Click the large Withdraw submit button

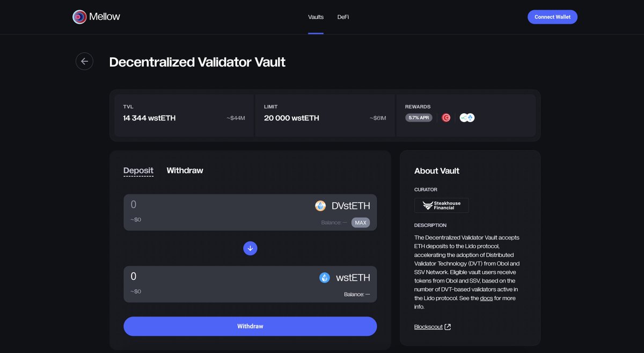pos(250,326)
